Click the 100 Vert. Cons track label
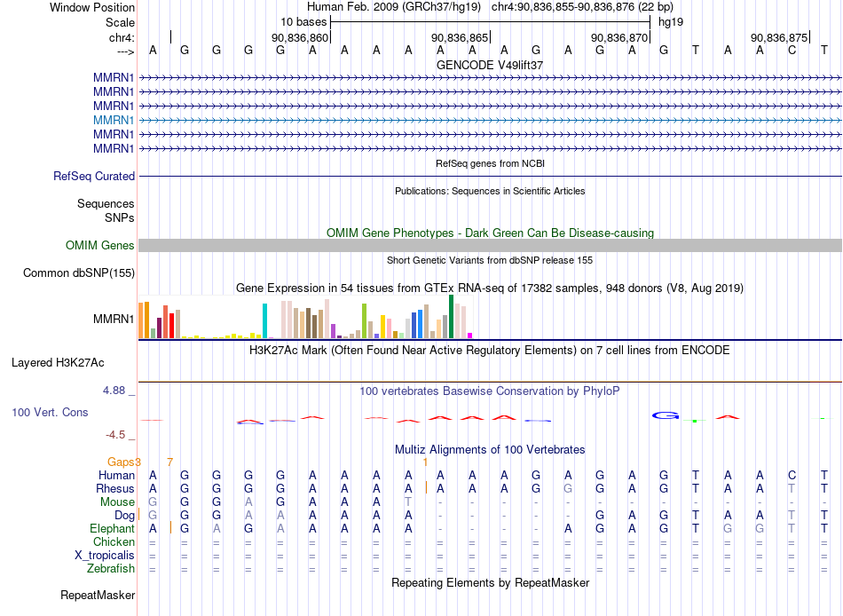The height and width of the screenshot is (616, 843). (x=50, y=412)
